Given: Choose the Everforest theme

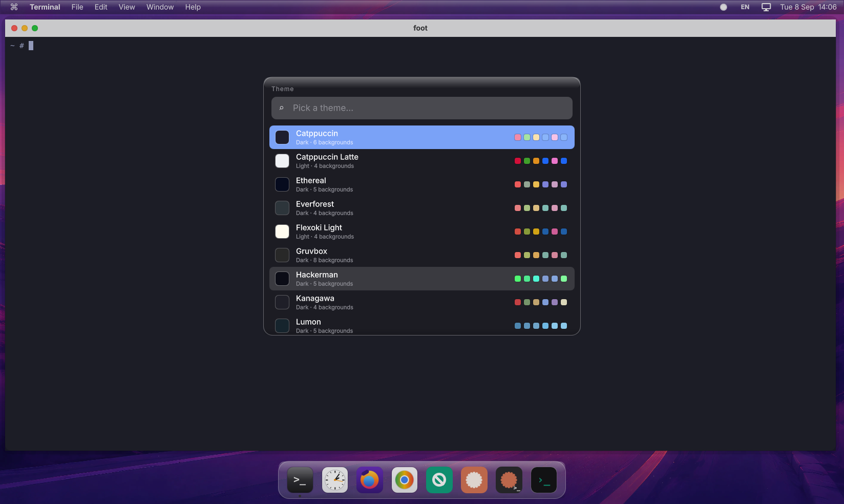Looking at the screenshot, I should [422, 208].
